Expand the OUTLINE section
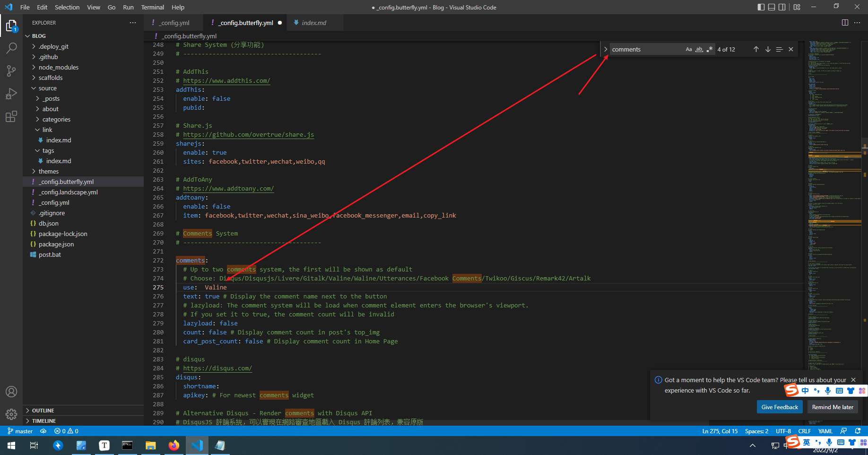This screenshot has width=868, height=455. (x=83, y=411)
